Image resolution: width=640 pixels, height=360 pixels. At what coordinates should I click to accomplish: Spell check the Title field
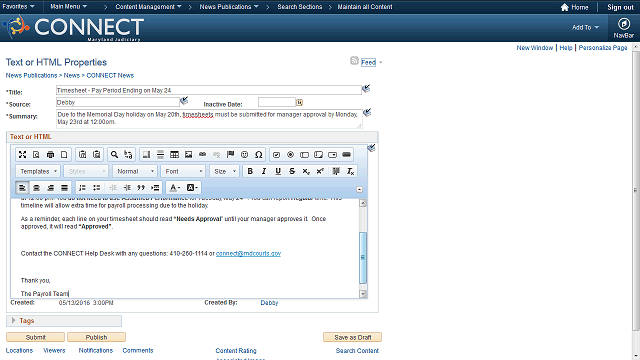click(366, 88)
